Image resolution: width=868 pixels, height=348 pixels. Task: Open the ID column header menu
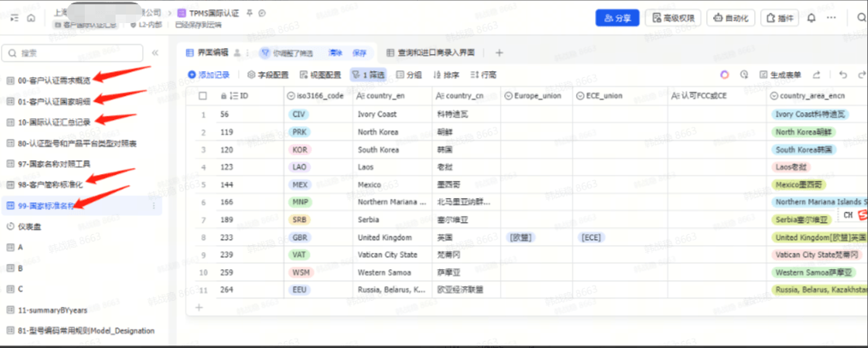click(249, 96)
